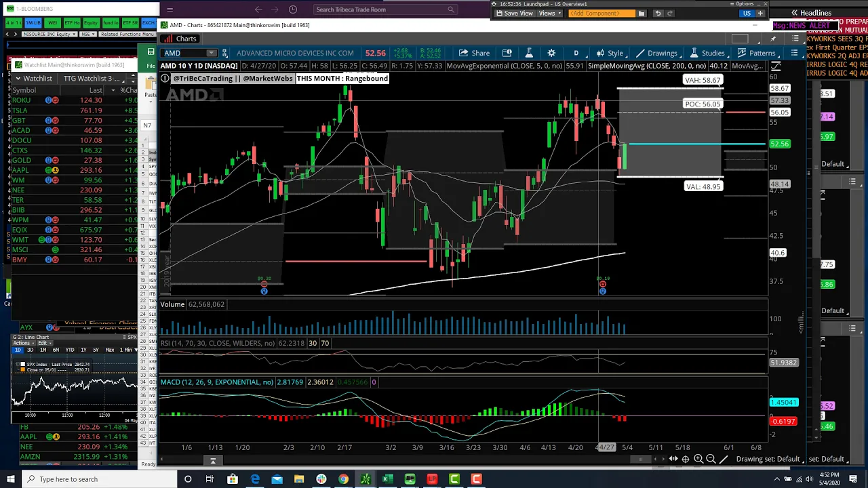
Task: Click the folder icon beside Add Component
Action: [642, 14]
